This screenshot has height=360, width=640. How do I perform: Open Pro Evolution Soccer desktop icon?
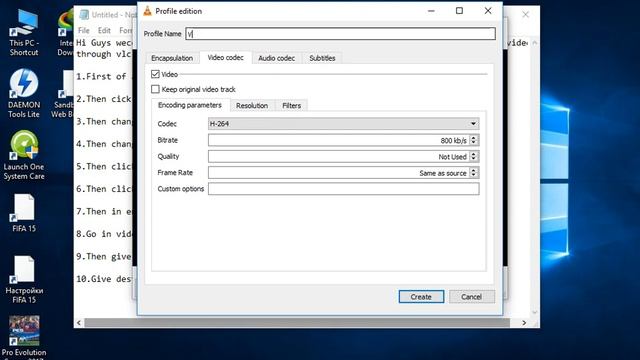click(24, 337)
